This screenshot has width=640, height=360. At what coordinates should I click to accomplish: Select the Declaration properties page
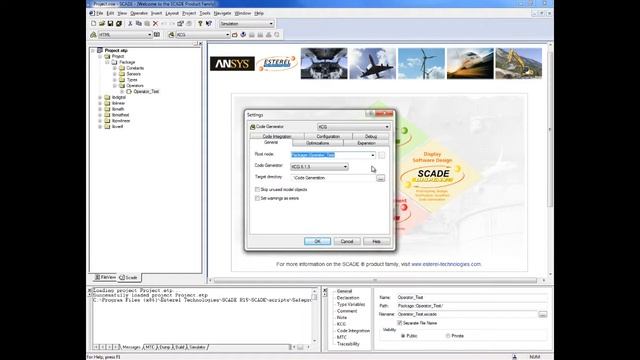(x=348, y=298)
